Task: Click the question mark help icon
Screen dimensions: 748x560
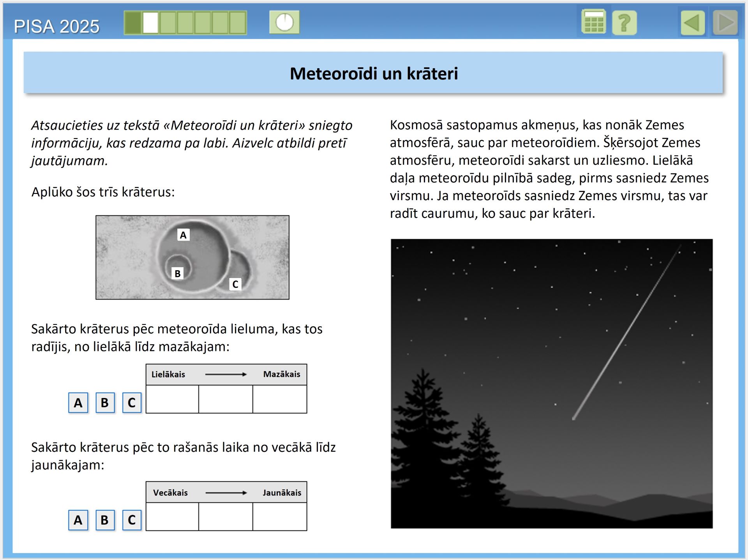Action: coord(624,23)
